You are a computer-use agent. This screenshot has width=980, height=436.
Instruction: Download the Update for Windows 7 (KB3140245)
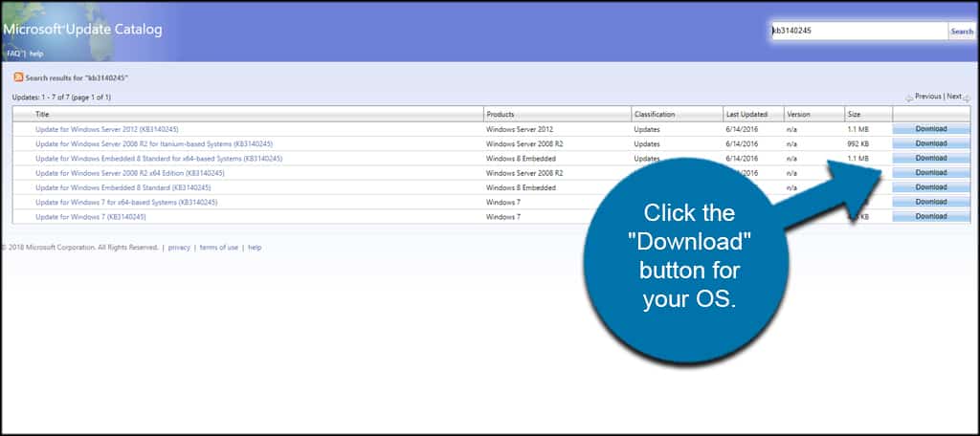pos(931,217)
